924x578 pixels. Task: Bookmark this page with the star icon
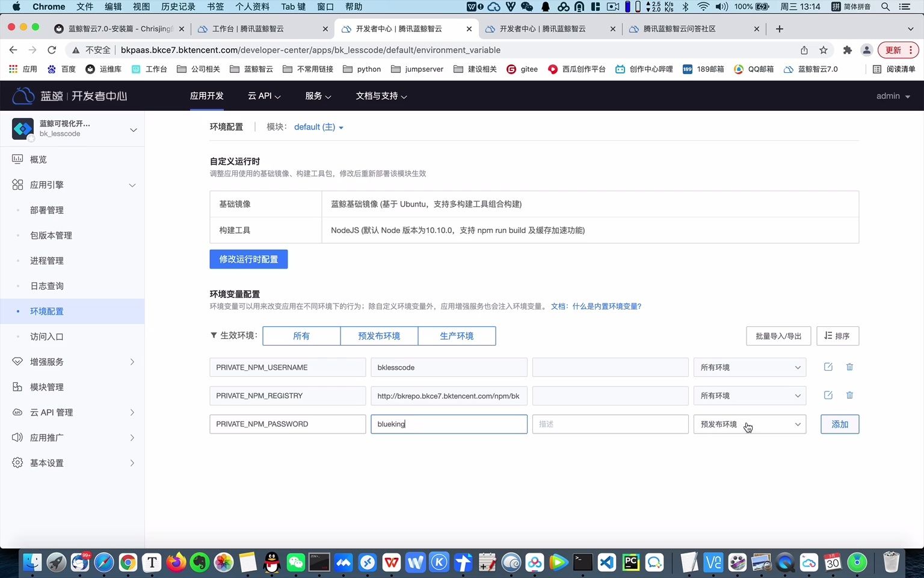pos(824,50)
